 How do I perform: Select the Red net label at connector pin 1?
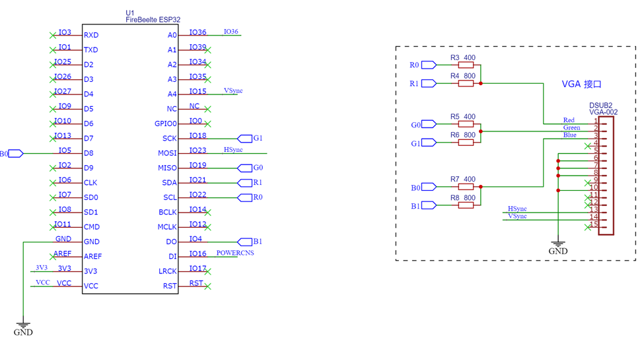click(569, 120)
